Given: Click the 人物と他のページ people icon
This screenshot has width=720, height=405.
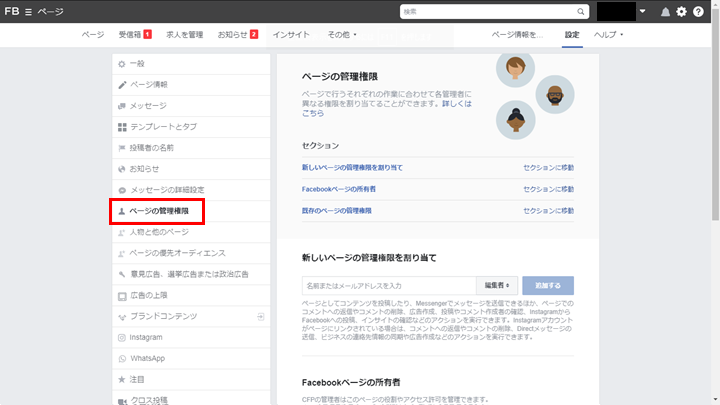Looking at the screenshot, I should point(122,232).
